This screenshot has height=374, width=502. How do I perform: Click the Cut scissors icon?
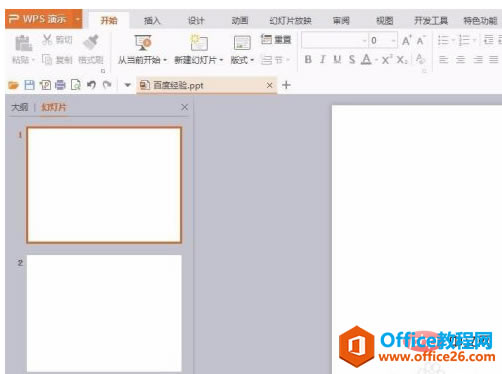(47, 40)
